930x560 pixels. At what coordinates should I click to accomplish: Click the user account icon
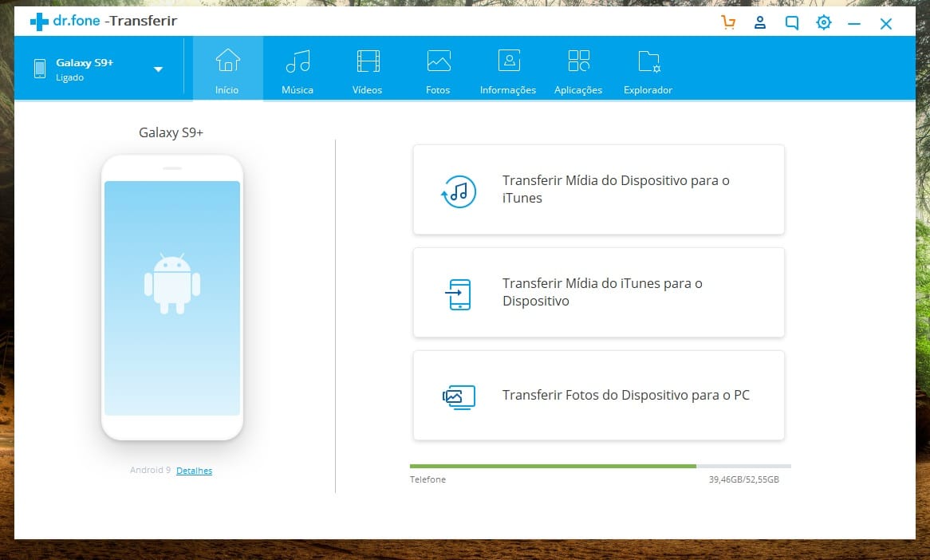(759, 23)
